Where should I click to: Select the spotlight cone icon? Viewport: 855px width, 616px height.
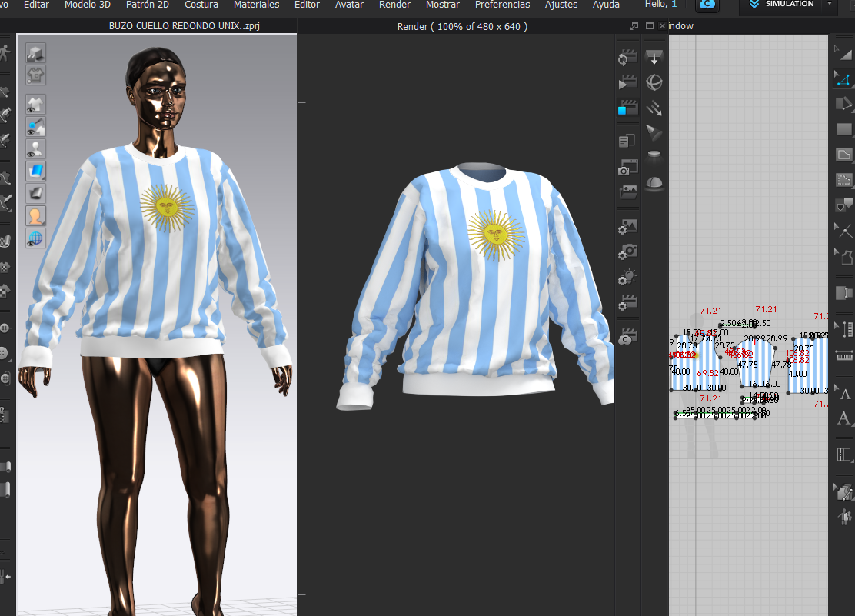pyautogui.click(x=654, y=132)
